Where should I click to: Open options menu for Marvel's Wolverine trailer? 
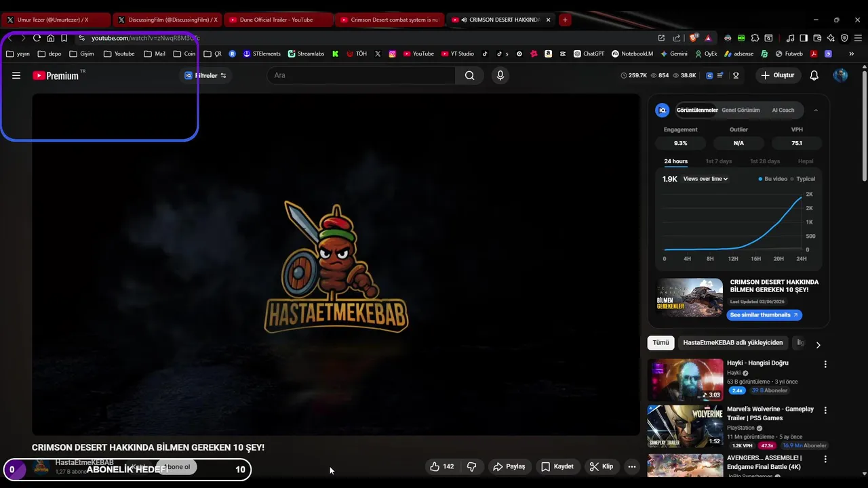tap(825, 410)
